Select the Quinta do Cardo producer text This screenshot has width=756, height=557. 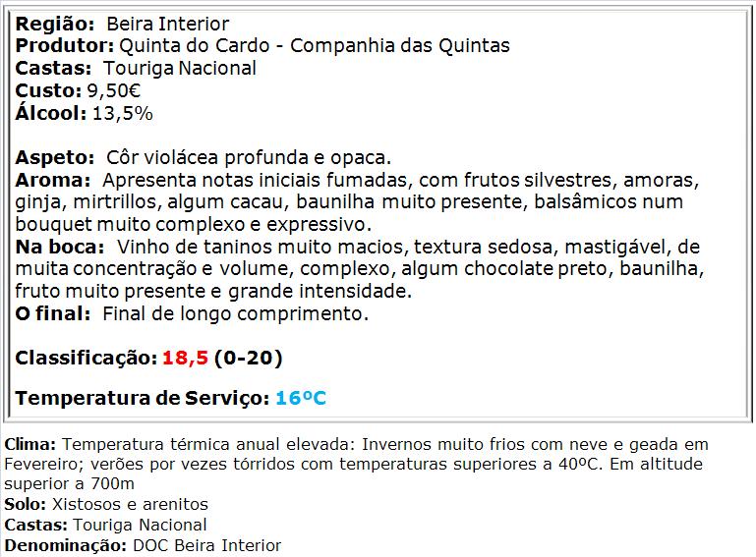195,45
